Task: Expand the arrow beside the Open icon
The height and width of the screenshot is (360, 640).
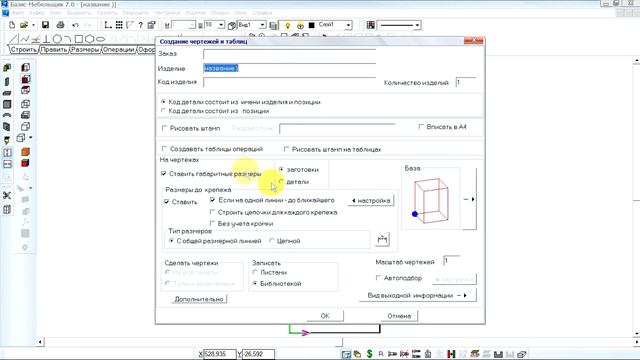Action: tap(33, 25)
